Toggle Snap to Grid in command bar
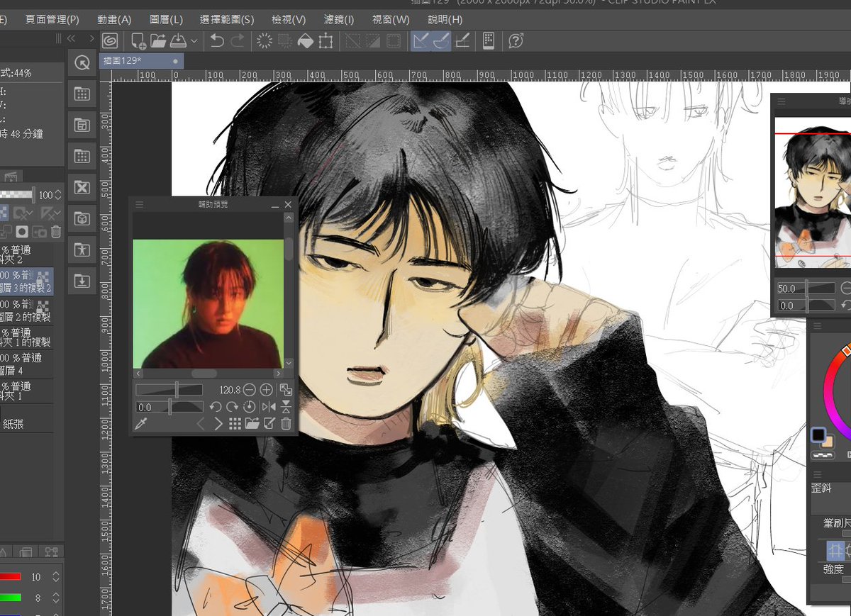 [x=462, y=41]
